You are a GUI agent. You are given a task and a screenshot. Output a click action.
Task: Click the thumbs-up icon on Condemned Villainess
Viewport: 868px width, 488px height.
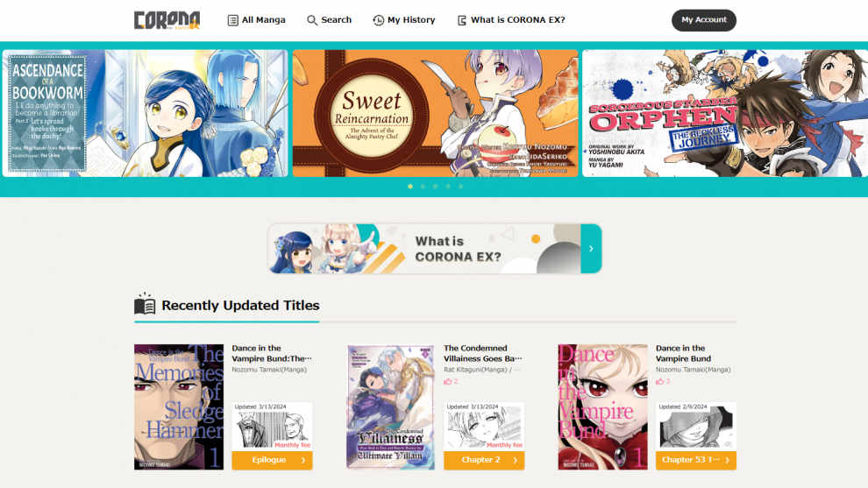click(x=447, y=381)
